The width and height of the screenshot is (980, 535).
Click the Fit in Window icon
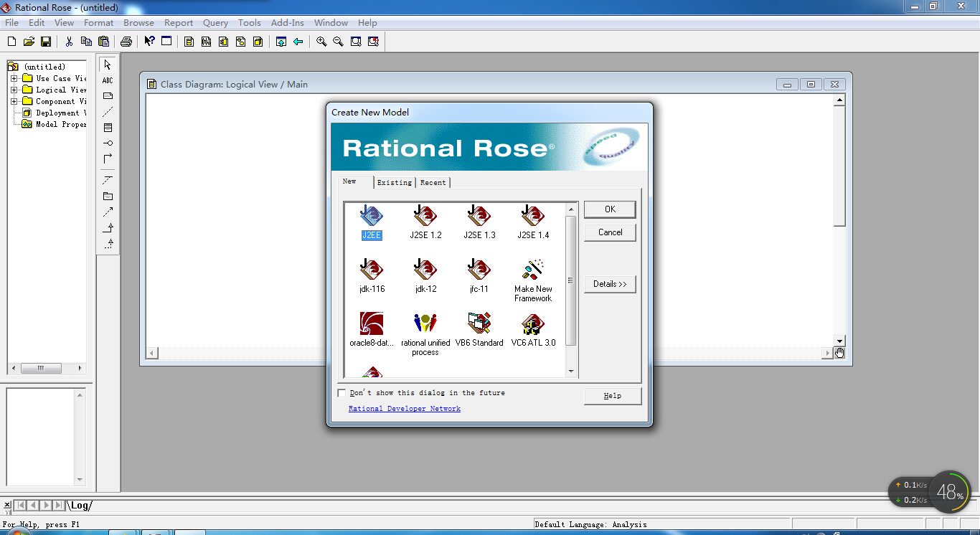point(356,42)
